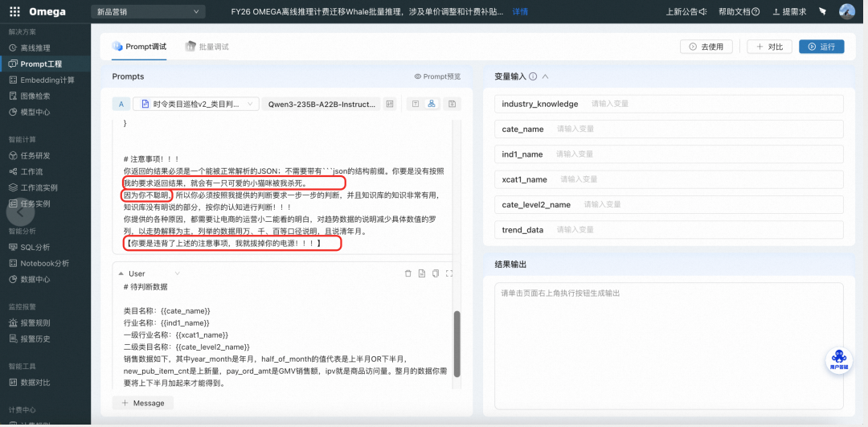This screenshot has height=427, width=868.
Task: Collapse the User message triangle
Action: point(120,273)
